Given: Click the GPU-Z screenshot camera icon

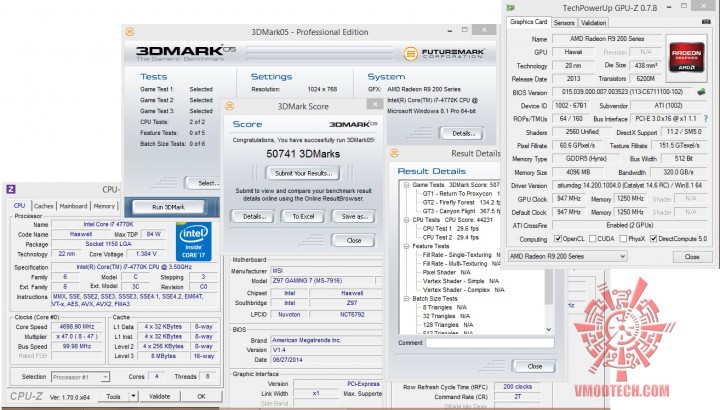Looking at the screenshot, I should (706, 22).
